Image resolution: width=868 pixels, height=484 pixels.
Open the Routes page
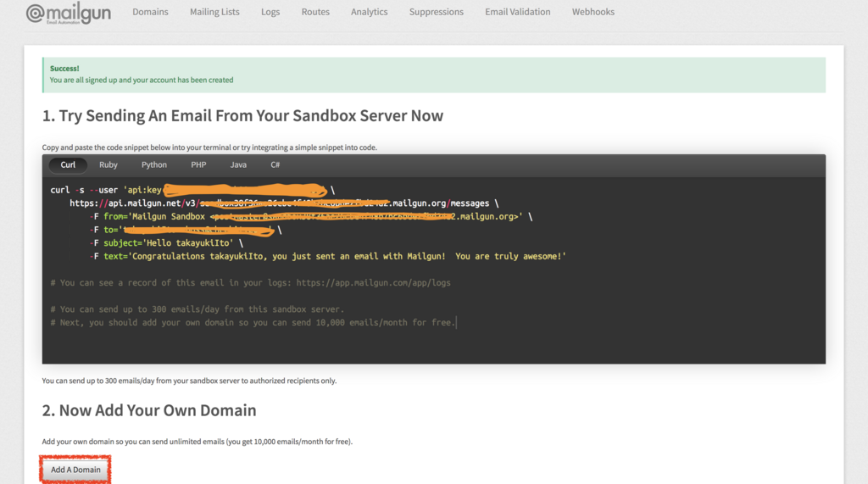point(315,12)
